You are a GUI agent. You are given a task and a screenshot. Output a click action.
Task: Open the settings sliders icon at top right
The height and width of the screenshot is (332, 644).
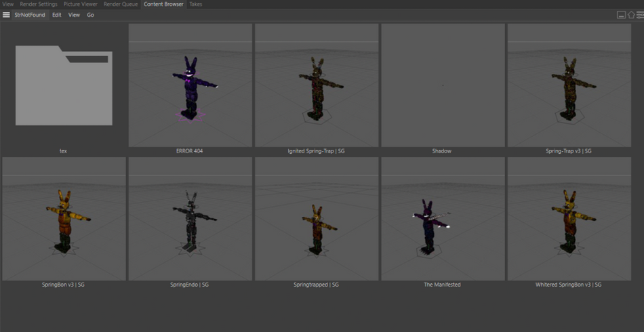tap(641, 15)
